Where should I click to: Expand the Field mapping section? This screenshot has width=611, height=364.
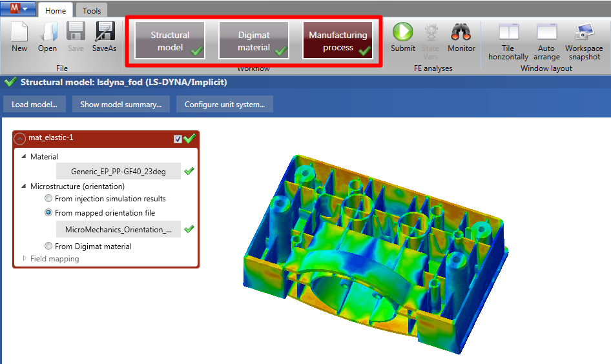pos(24,258)
